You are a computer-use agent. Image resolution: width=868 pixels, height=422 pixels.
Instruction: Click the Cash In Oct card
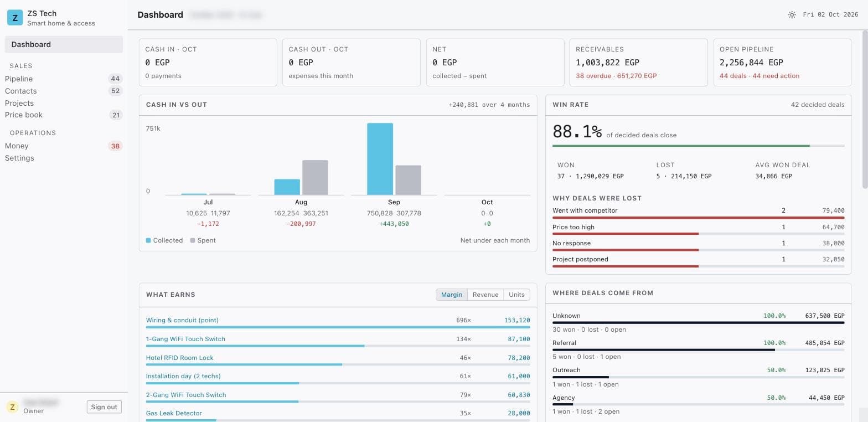[208, 62]
